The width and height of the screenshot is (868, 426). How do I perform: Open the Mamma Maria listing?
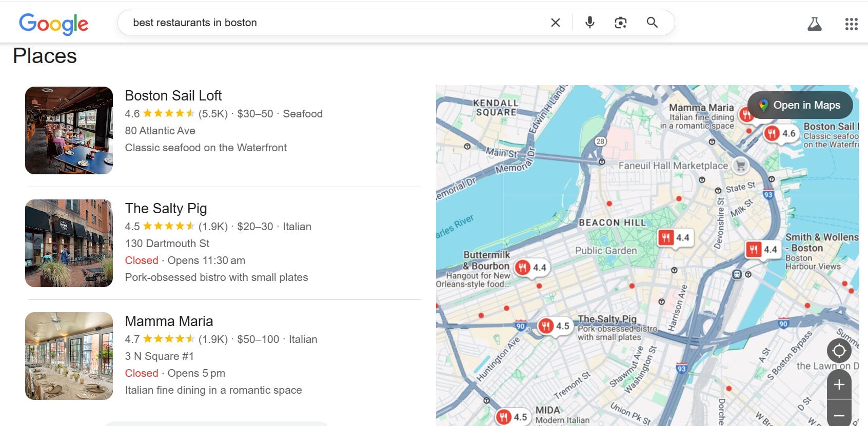[169, 321]
